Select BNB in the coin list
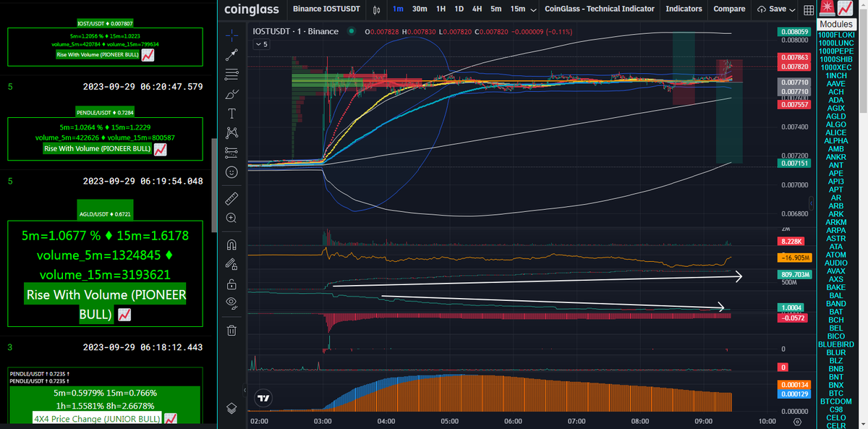 coord(835,369)
